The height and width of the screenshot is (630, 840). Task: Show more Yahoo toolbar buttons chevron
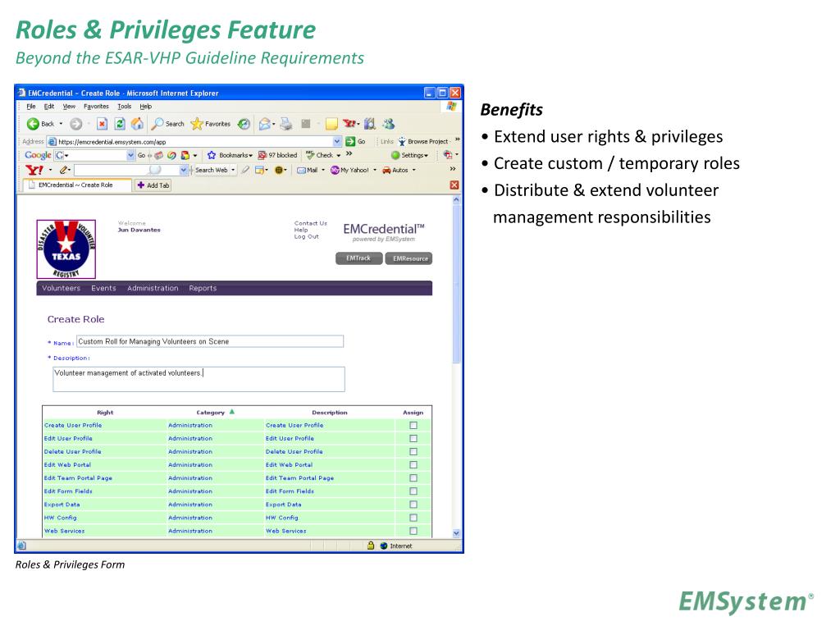(x=453, y=169)
